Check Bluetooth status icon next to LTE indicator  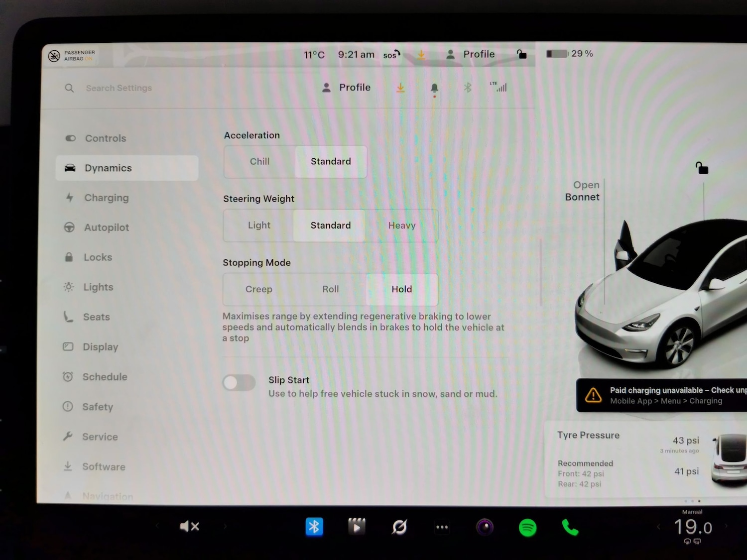468,87
